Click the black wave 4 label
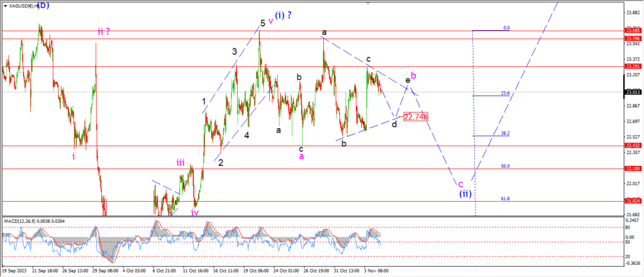 point(247,135)
